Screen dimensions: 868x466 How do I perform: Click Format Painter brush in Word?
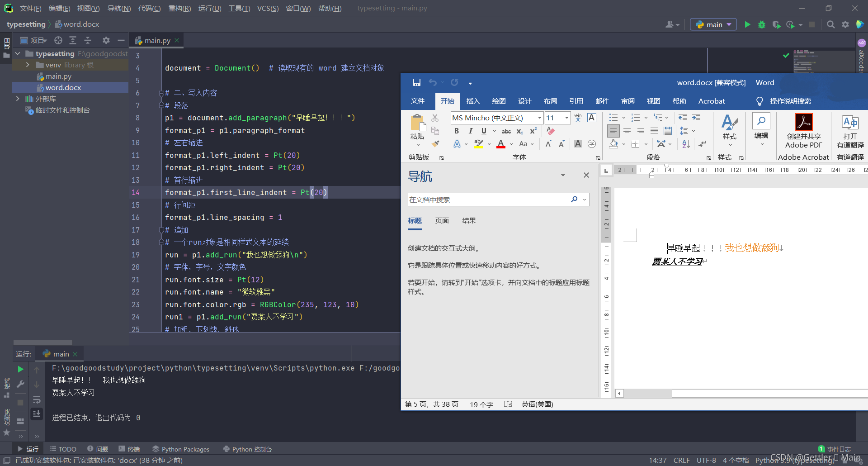435,144
